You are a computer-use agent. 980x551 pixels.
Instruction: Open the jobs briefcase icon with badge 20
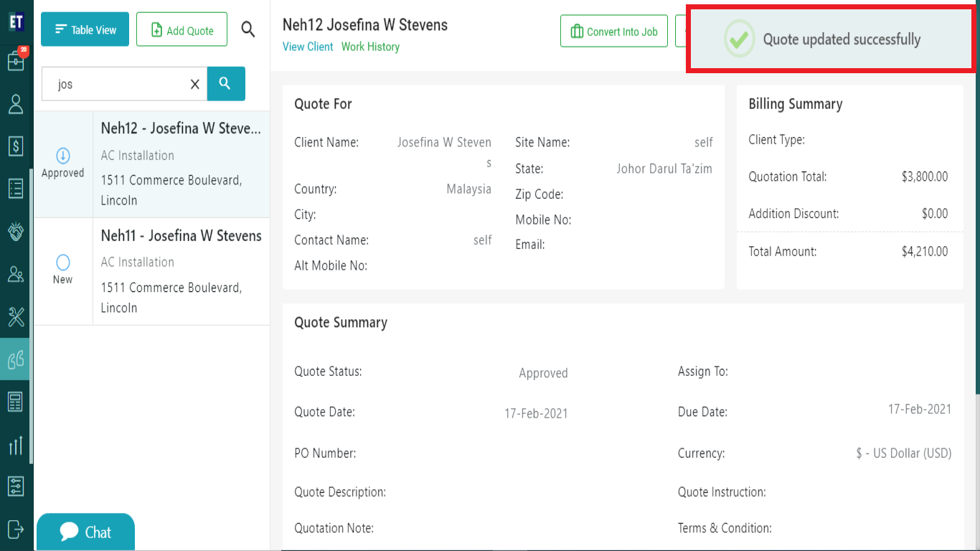tap(16, 61)
